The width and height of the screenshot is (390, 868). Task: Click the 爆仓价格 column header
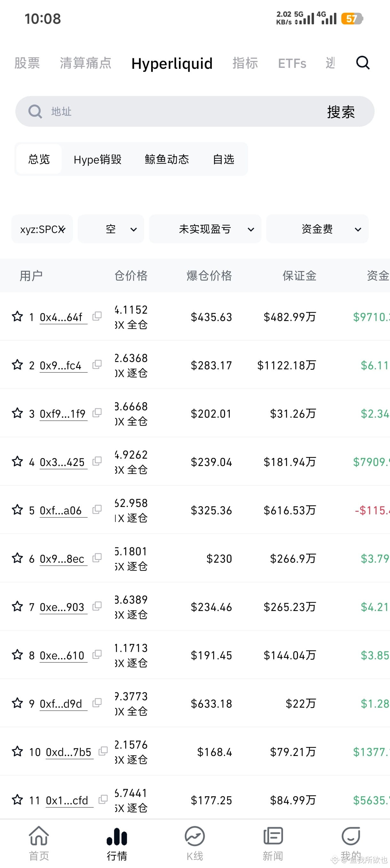[x=209, y=276]
